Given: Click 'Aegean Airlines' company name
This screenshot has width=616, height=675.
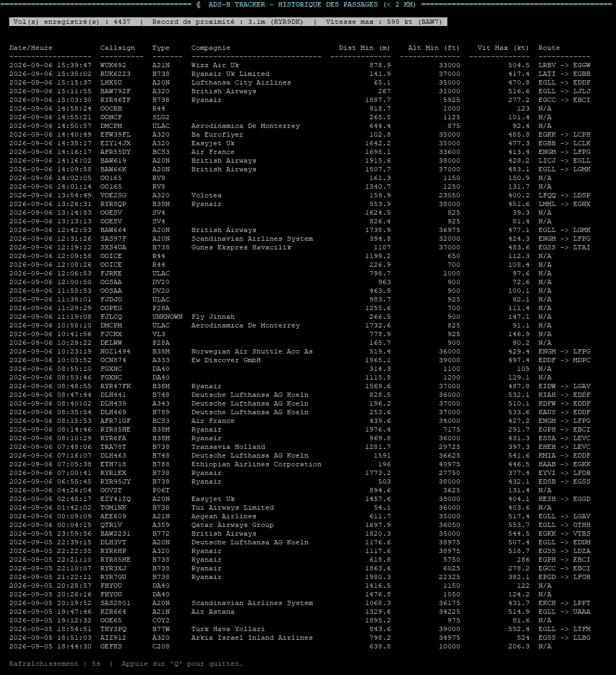Looking at the screenshot, I should tap(224, 516).
